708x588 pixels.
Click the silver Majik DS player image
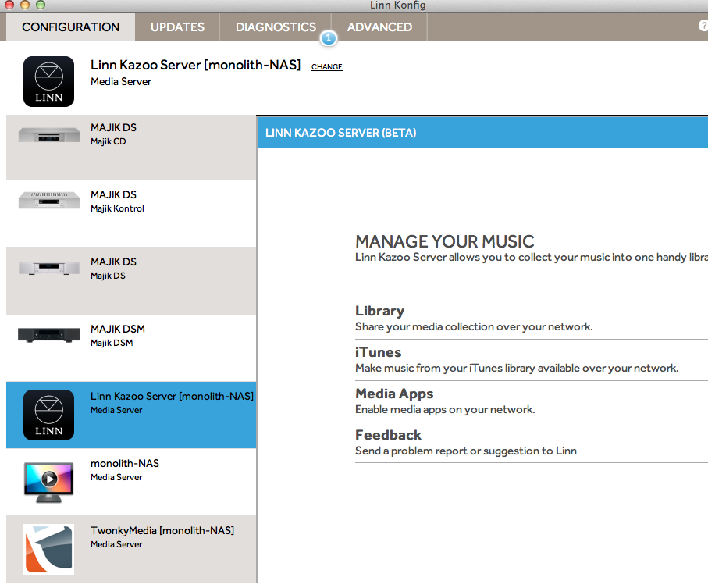48,269
